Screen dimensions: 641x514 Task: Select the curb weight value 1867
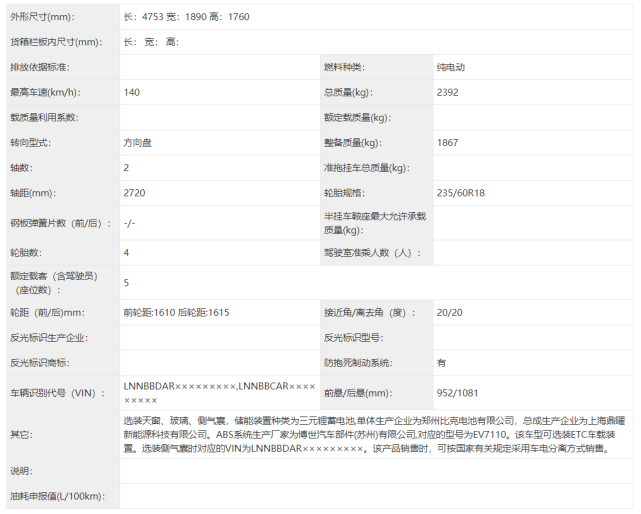point(447,143)
